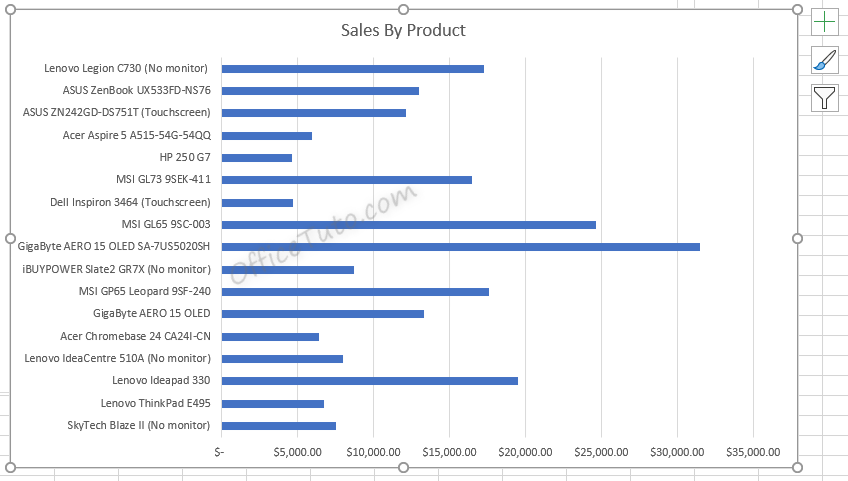Click the bottom-center chart resize handle
848x481 pixels.
pos(403,467)
